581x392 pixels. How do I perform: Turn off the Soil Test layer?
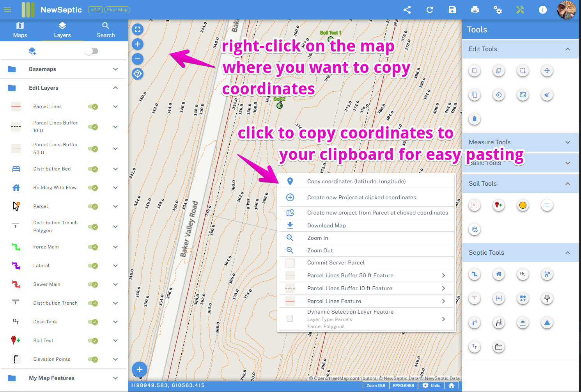93,341
